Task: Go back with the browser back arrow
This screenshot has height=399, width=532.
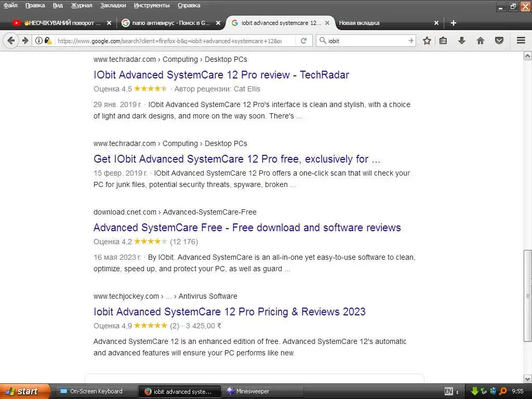Action: tap(11, 41)
